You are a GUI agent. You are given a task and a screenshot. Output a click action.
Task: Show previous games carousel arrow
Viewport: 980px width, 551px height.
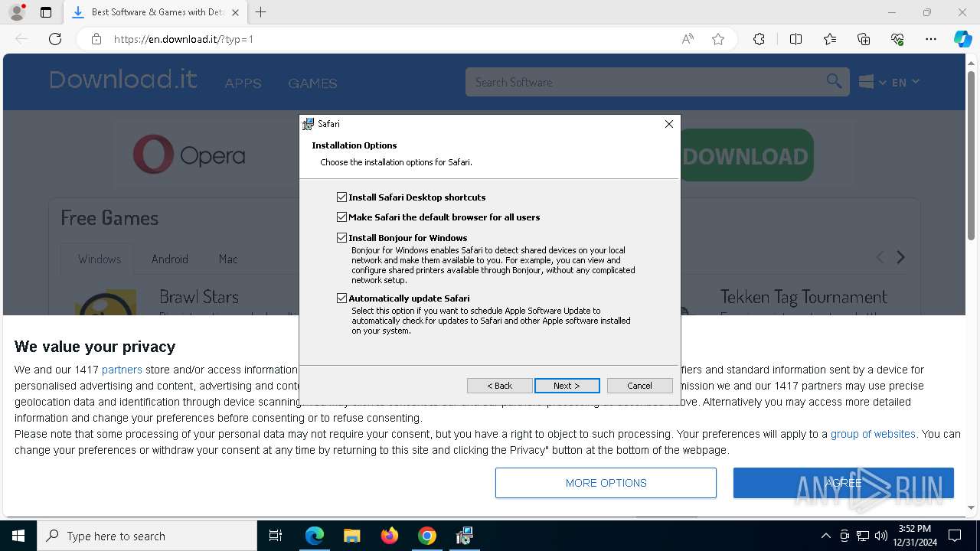(x=880, y=258)
